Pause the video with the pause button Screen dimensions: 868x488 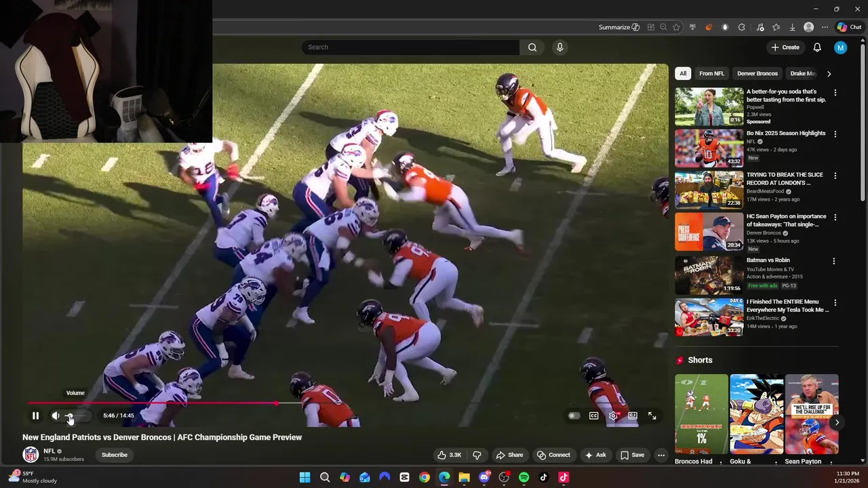point(35,415)
